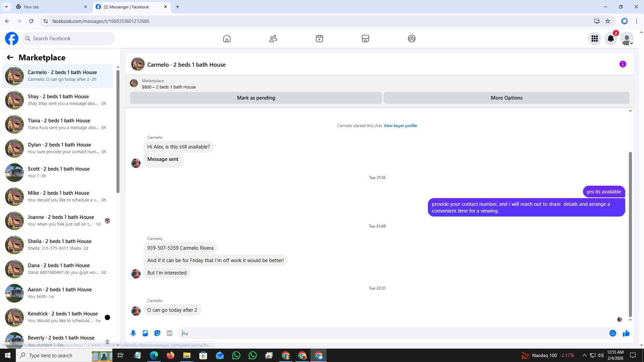Open Dylan's 2 beds 1 bath House chat
The image size is (644, 362).
point(58,148)
